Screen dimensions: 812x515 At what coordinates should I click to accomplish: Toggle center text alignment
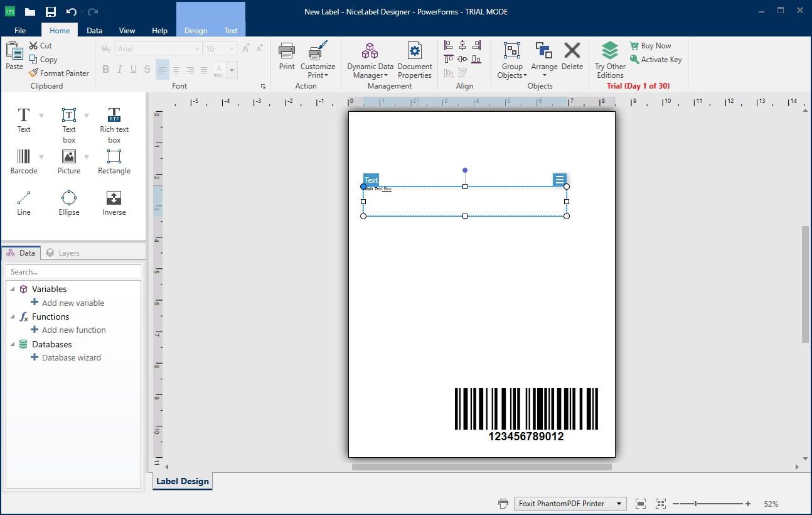176,70
